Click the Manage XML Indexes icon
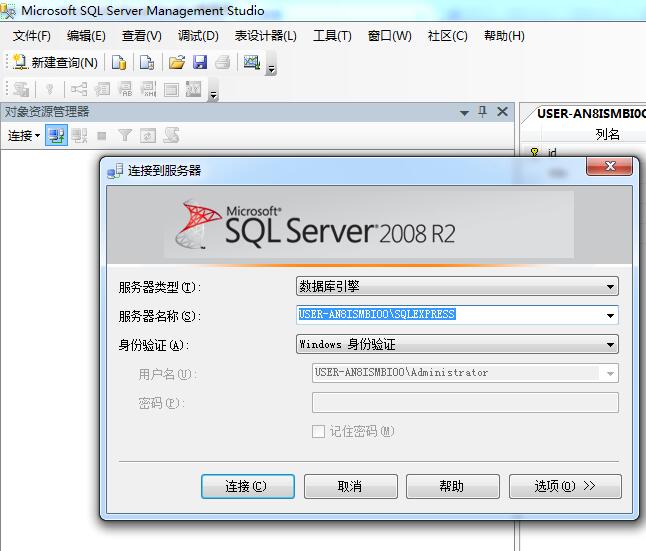 148,89
